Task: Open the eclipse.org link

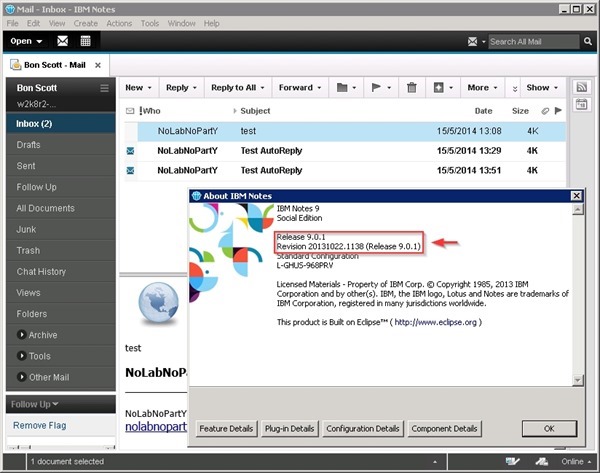Action: click(x=435, y=322)
